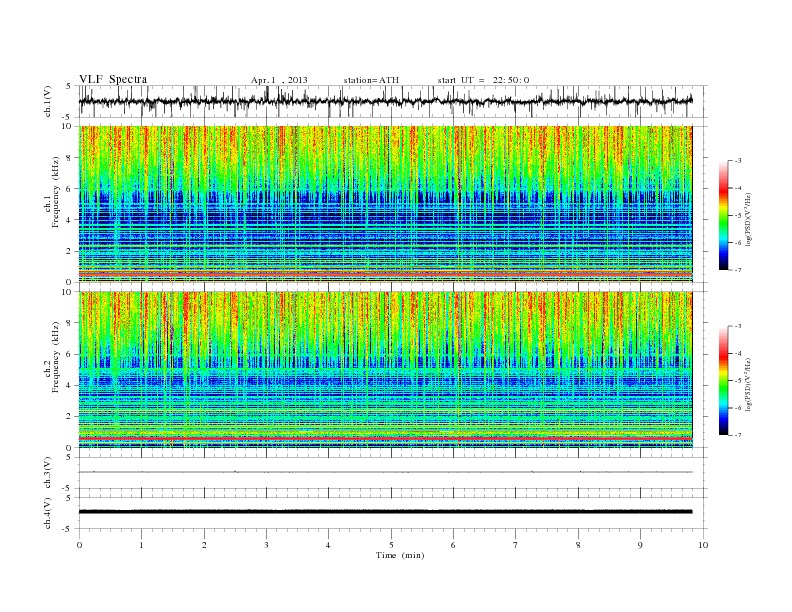
Task: Click the log(PSD) label beside ch.2 colorbar
Action: pos(749,384)
